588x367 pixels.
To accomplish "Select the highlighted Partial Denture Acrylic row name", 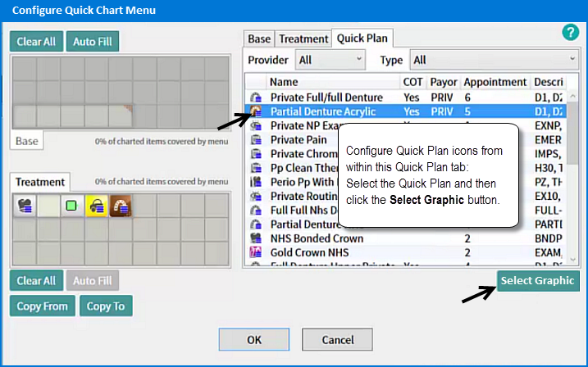I will [x=323, y=111].
